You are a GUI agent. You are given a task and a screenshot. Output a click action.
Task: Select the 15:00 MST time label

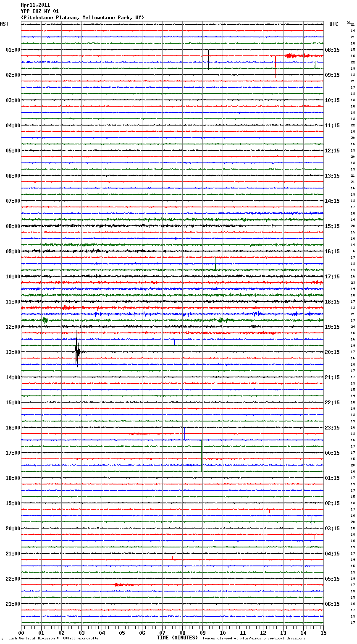pos(13,403)
